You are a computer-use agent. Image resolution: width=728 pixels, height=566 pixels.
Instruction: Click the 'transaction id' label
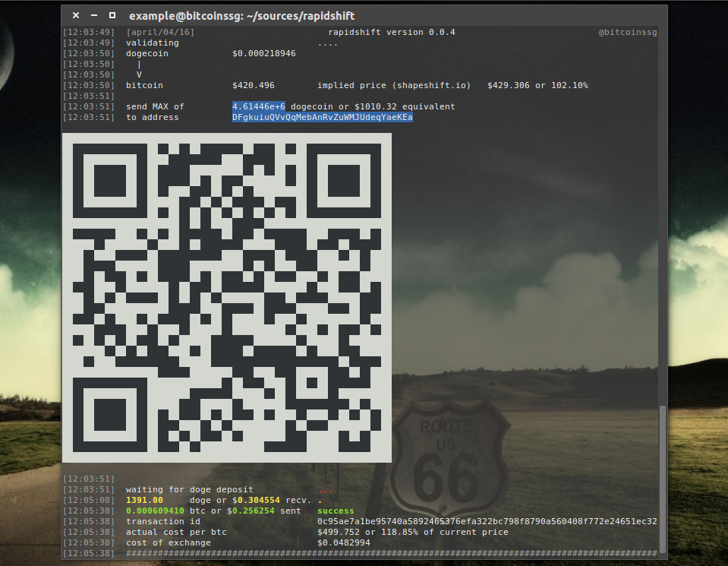(163, 521)
